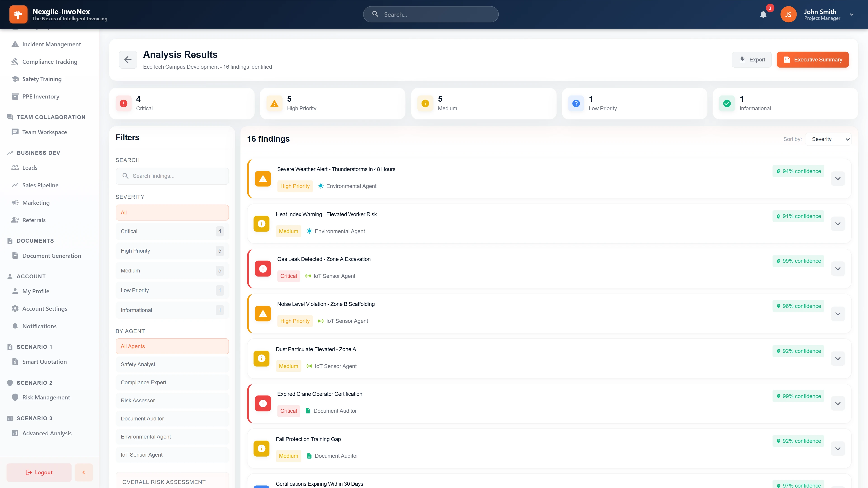Click red critical icon on Gas Leak finding
This screenshot has height=488, width=868.
tap(263, 268)
